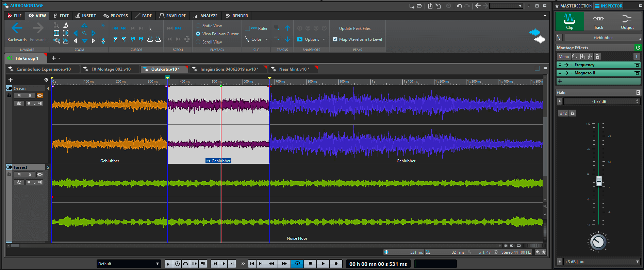Screen dimensions: 644x270
Task: Open the Near Mint.v10 tab
Action: pos(293,69)
